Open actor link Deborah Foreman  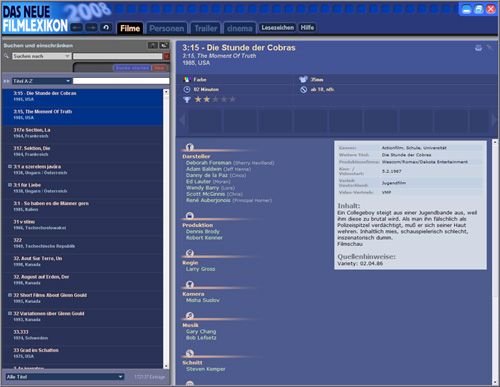(209, 163)
